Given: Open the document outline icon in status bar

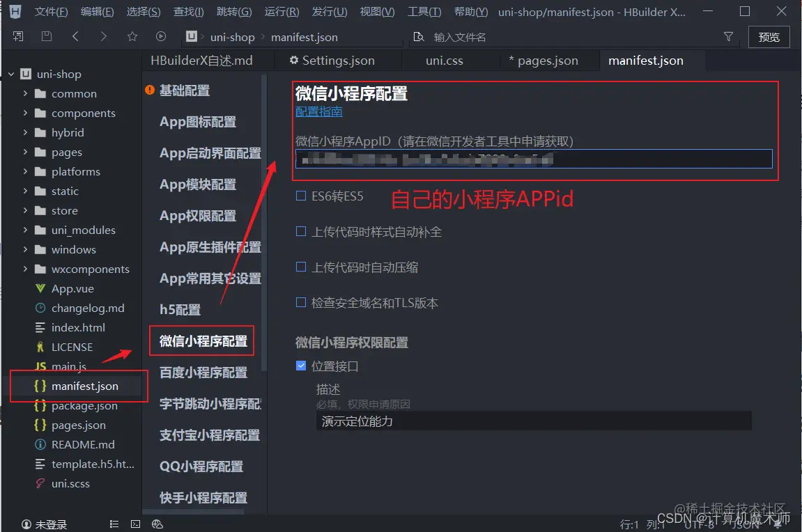Looking at the screenshot, I should pos(114,524).
